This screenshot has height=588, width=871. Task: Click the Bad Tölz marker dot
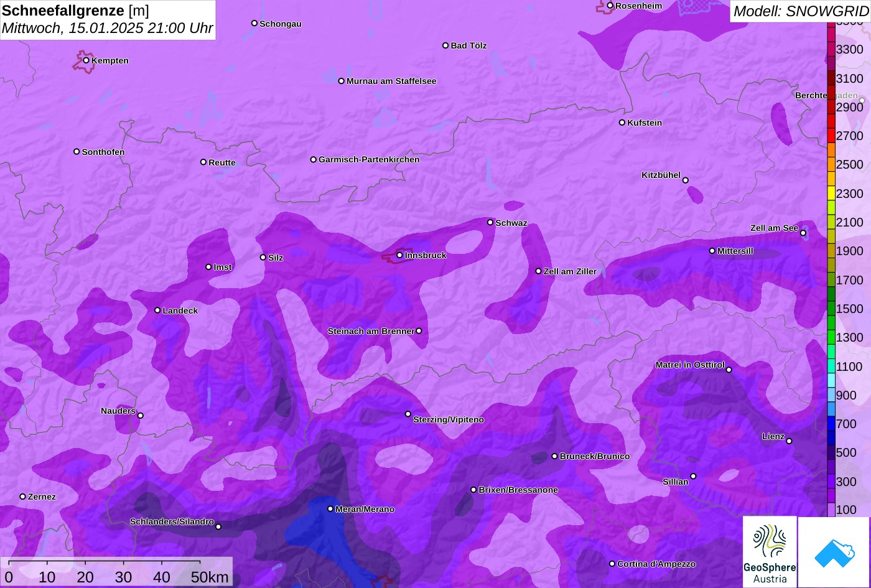pyautogui.click(x=445, y=45)
